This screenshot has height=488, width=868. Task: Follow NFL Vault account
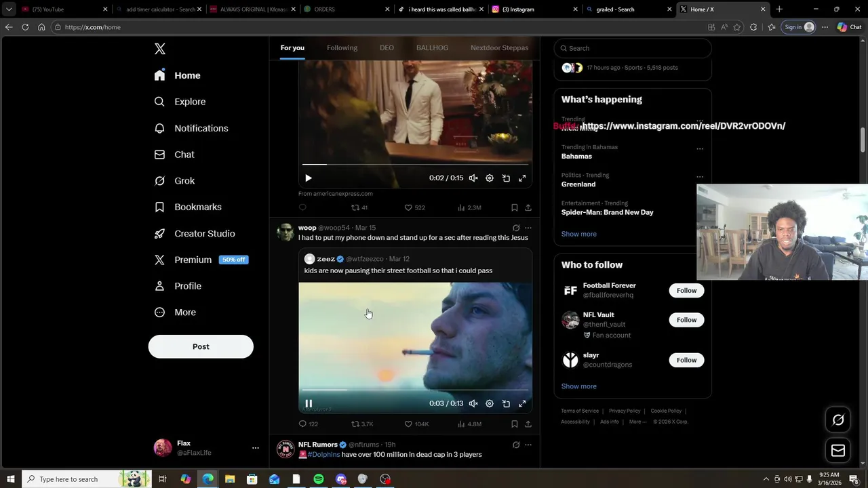686,319
